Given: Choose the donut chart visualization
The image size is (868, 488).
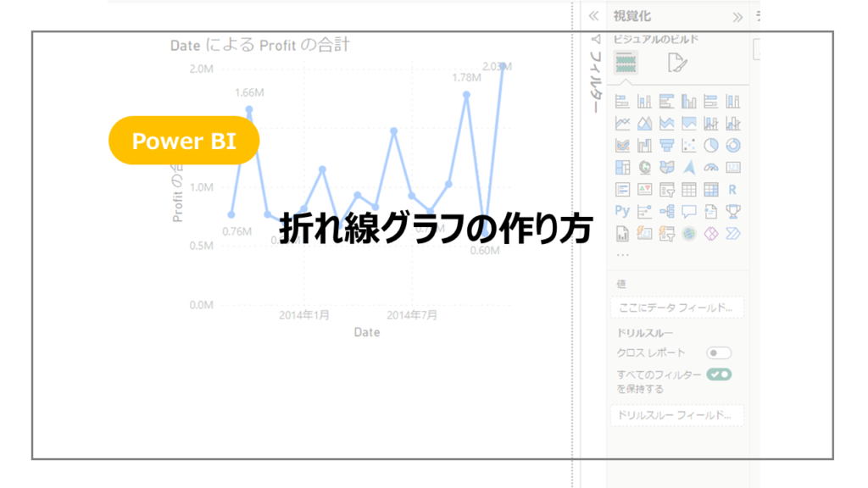Looking at the screenshot, I should pyautogui.click(x=733, y=145).
